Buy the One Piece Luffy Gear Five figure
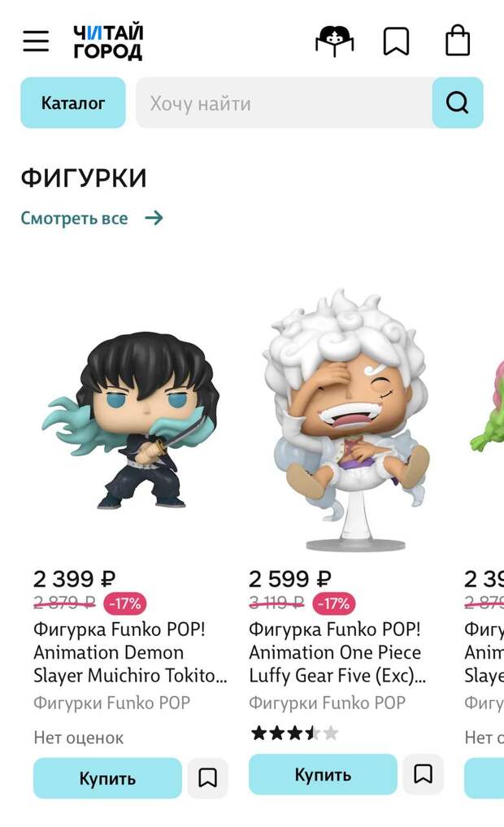The width and height of the screenshot is (504, 827). [x=323, y=774]
